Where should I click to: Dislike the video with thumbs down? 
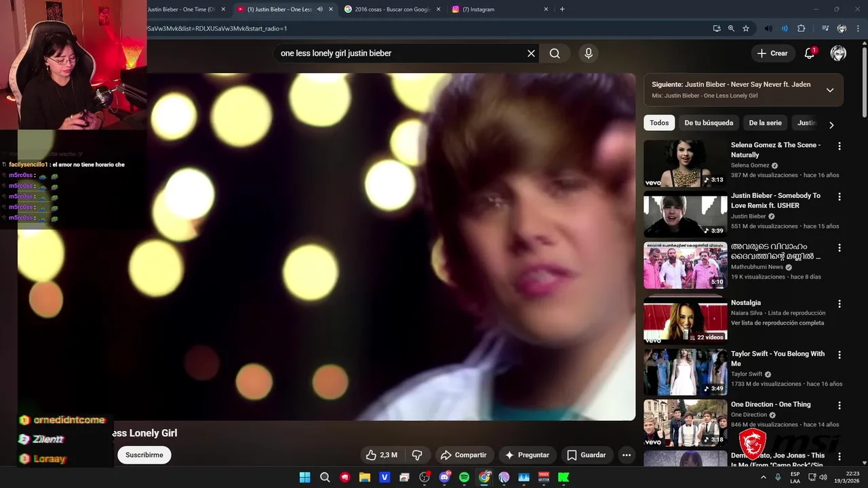[x=418, y=455]
